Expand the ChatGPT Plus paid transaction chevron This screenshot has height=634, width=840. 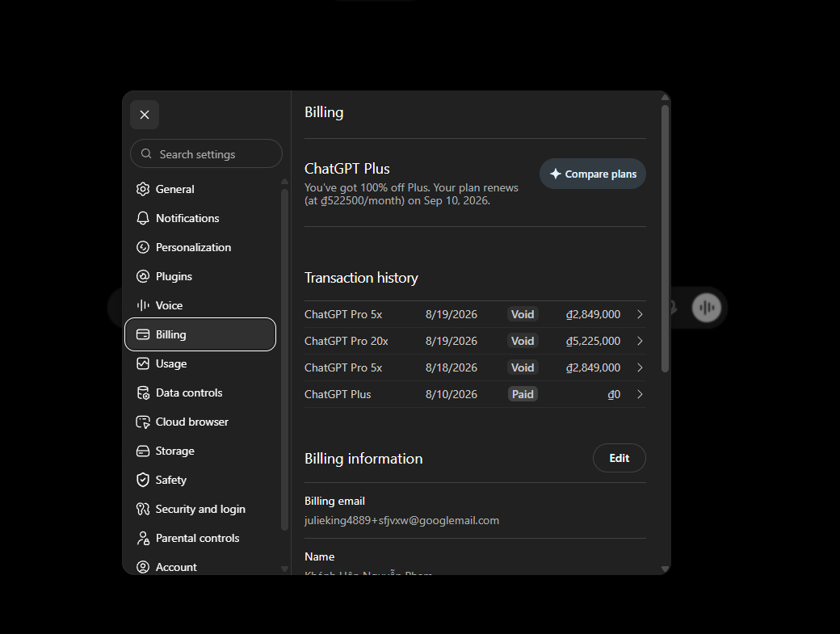coord(640,394)
